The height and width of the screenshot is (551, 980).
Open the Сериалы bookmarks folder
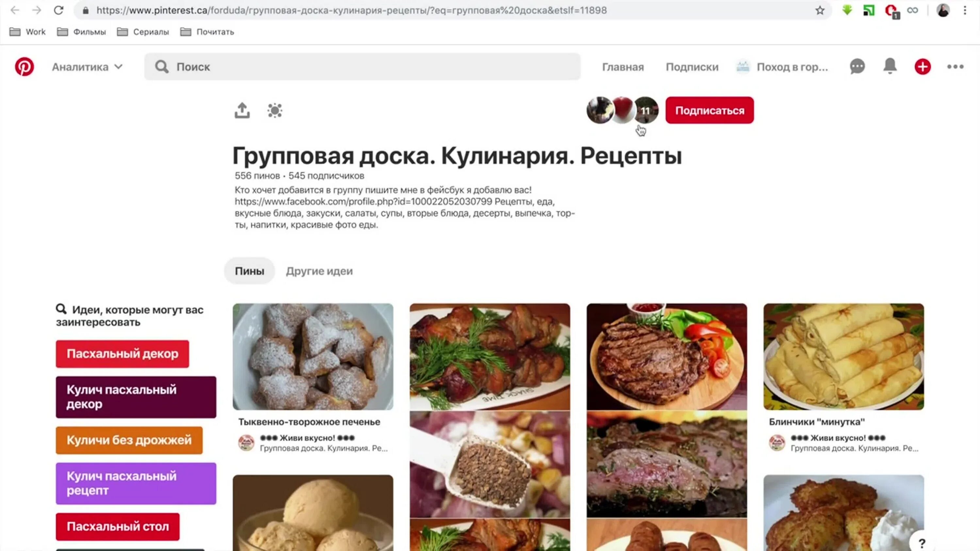(143, 32)
